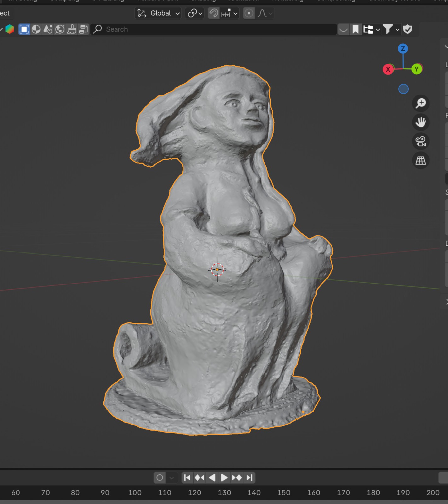Toggle the camera view icon
448x504 pixels.
(x=421, y=141)
